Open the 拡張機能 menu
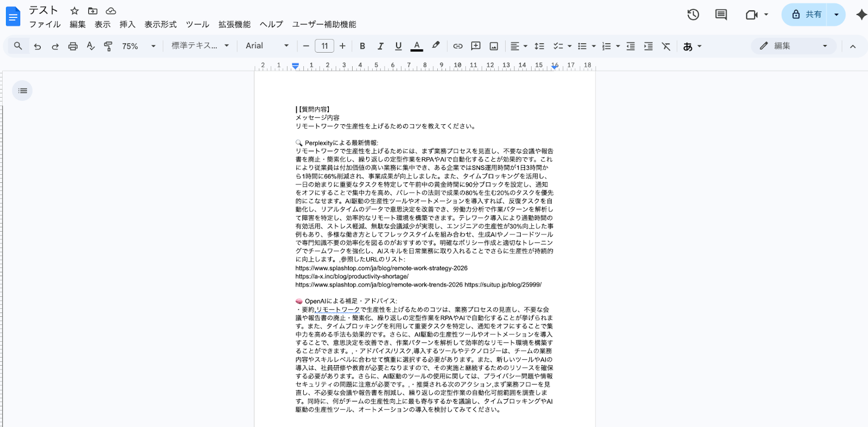Screen dimensions: 868x427 [234, 24]
